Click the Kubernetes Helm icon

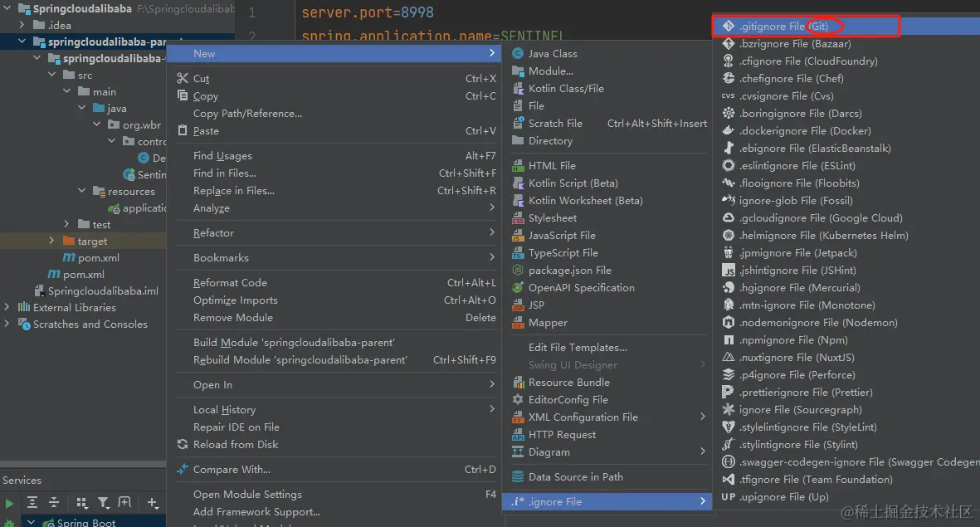coord(728,236)
